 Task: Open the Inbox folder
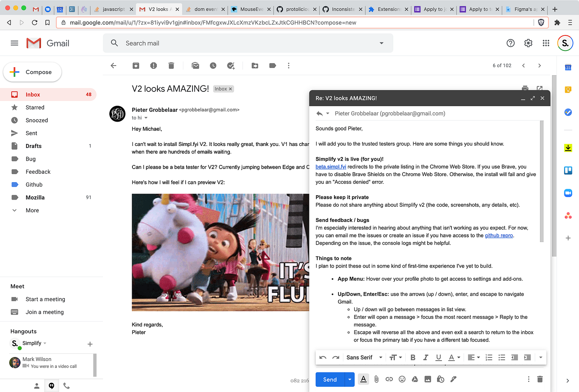[x=48, y=95]
